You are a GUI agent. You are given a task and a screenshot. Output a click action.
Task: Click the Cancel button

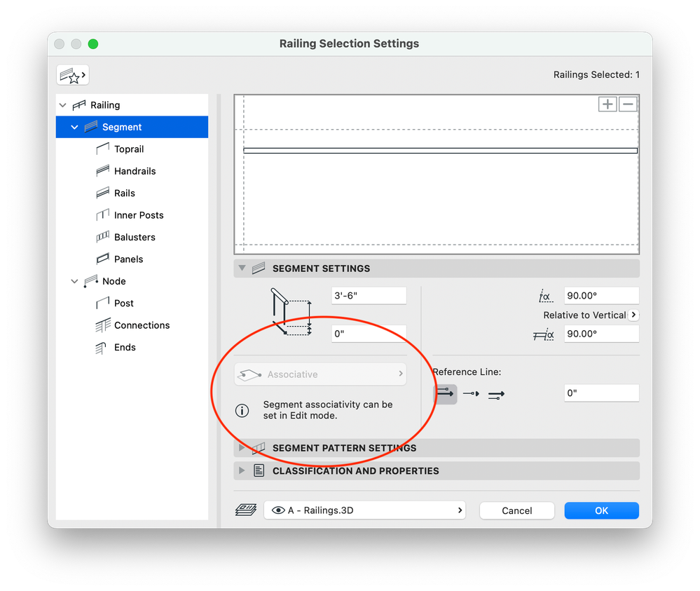coord(517,510)
